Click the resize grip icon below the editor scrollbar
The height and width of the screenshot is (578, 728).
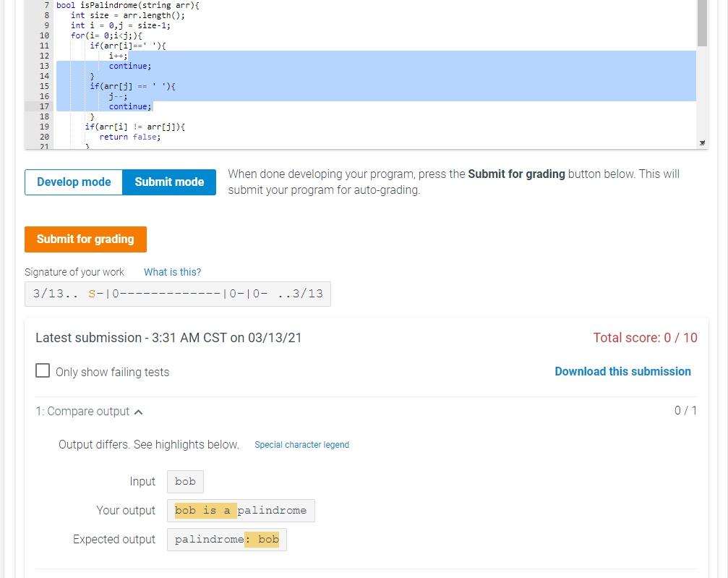point(701,143)
